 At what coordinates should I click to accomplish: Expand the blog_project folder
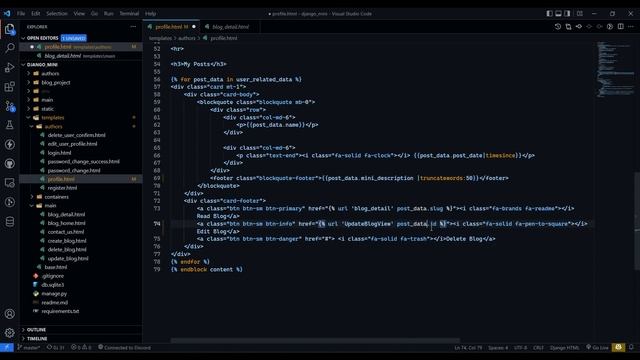56,82
